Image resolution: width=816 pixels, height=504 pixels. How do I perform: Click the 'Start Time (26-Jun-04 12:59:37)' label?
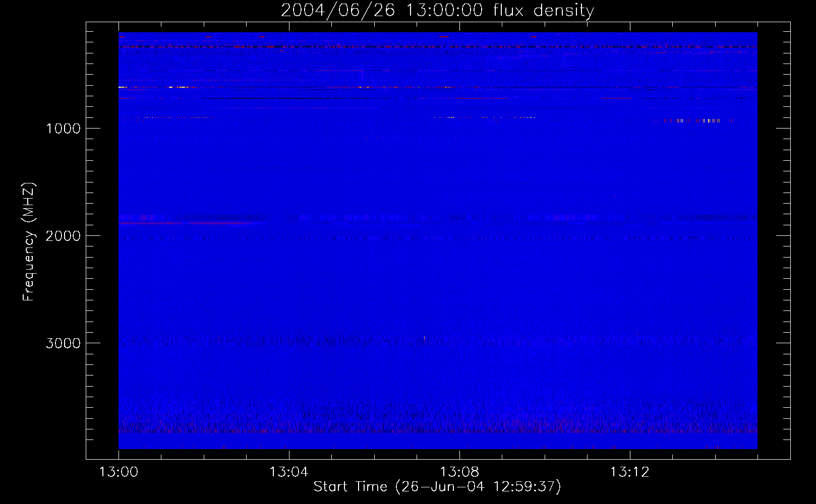[x=437, y=487]
